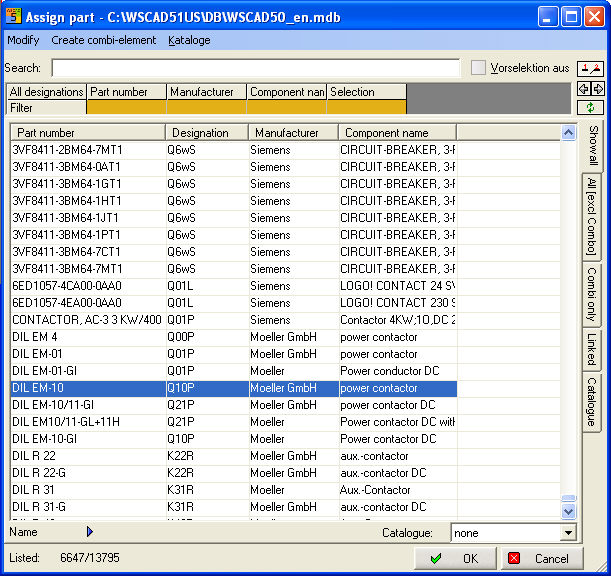Click the 1/2 contact numbering icon button
This screenshot has height=576, width=611.
tap(590, 69)
